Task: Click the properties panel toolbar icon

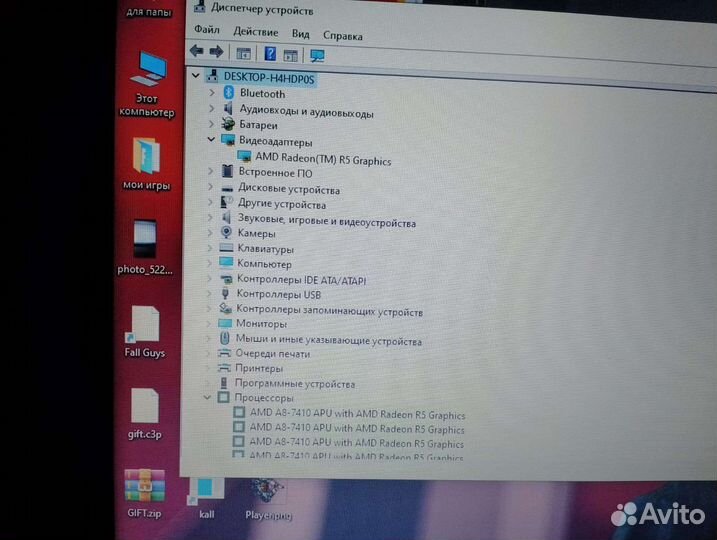Action: pyautogui.click(x=291, y=56)
